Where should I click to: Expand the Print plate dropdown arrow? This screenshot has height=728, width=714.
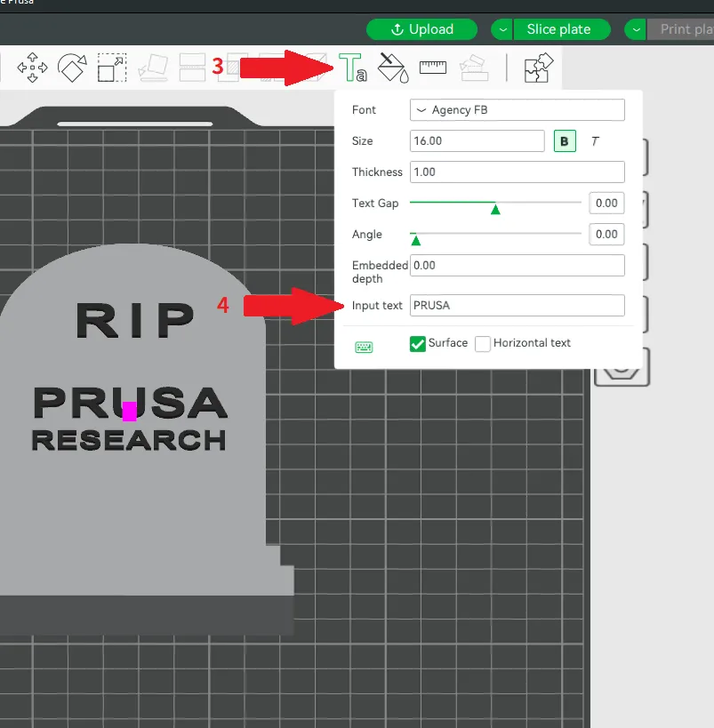636,29
